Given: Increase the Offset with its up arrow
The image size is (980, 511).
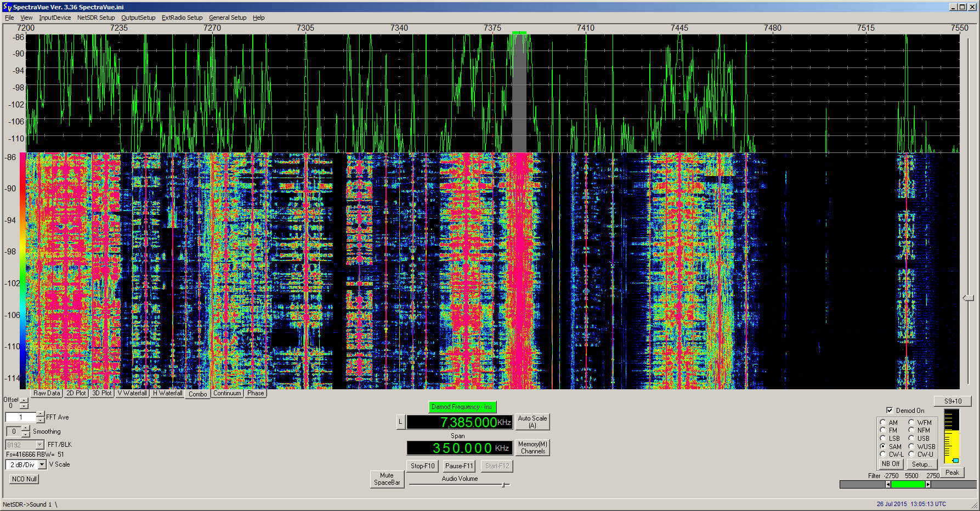Looking at the screenshot, I should click(24, 400).
